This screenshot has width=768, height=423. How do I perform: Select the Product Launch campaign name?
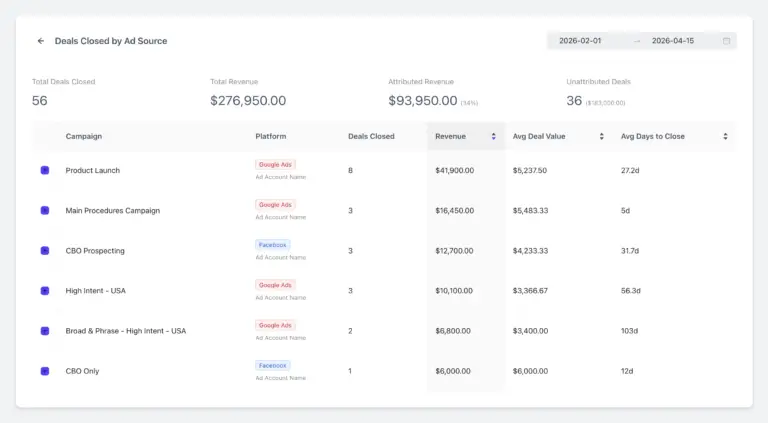93,170
